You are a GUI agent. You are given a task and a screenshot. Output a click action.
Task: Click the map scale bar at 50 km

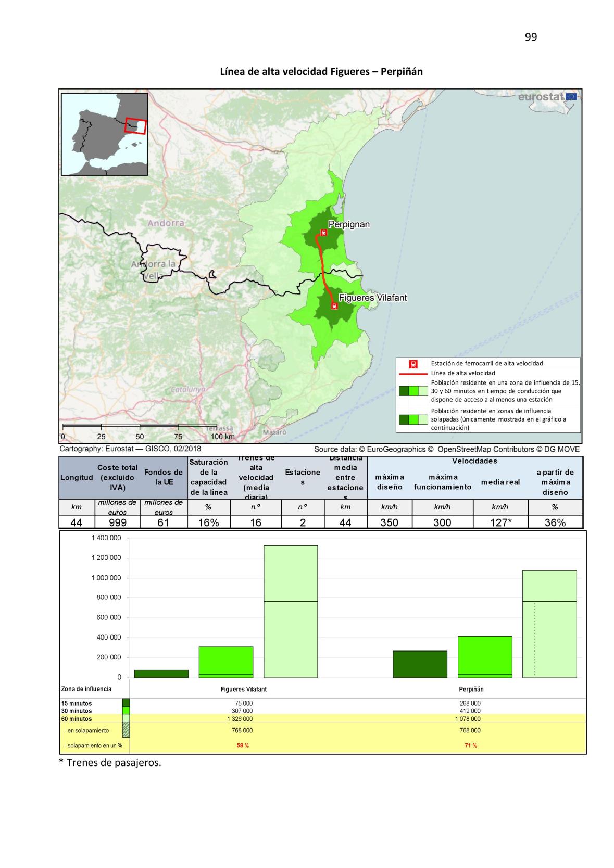click(140, 427)
